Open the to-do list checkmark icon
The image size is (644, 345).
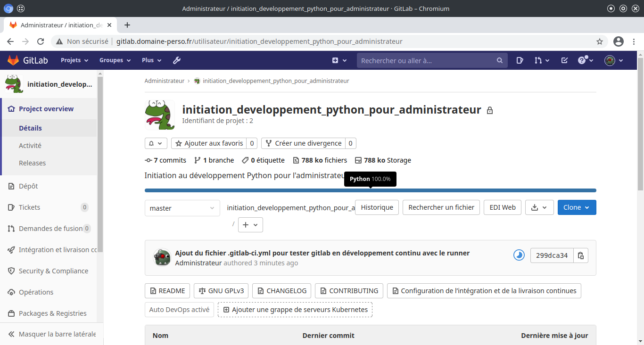pos(564,60)
